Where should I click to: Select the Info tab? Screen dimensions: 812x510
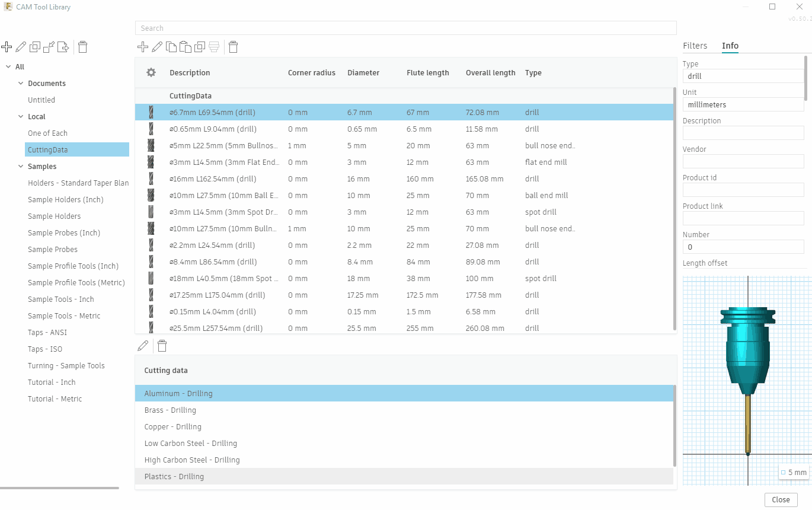tap(730, 46)
